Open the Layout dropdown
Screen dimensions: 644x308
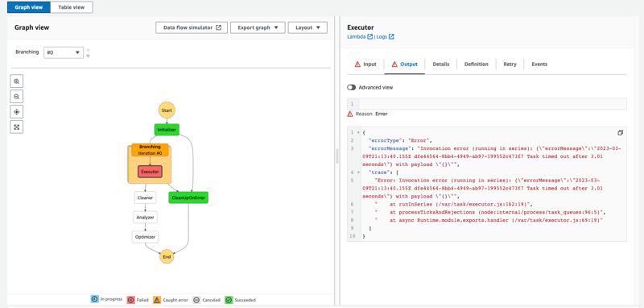click(308, 27)
